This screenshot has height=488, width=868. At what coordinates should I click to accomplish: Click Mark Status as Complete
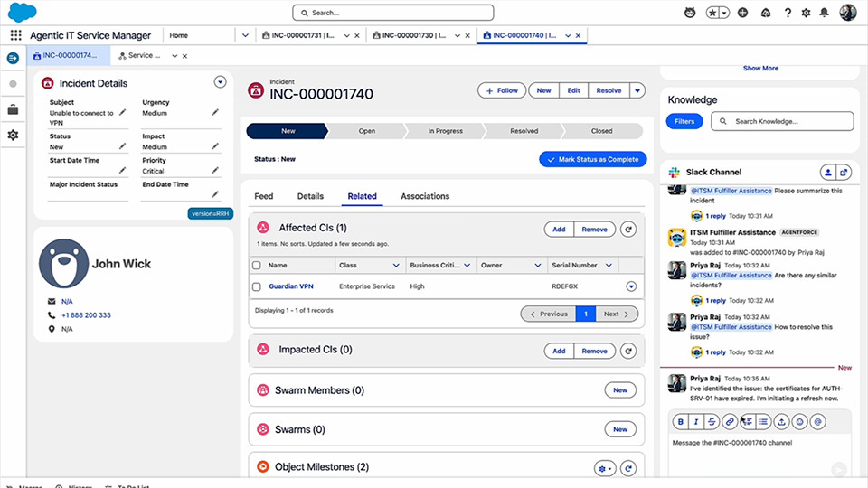point(593,159)
